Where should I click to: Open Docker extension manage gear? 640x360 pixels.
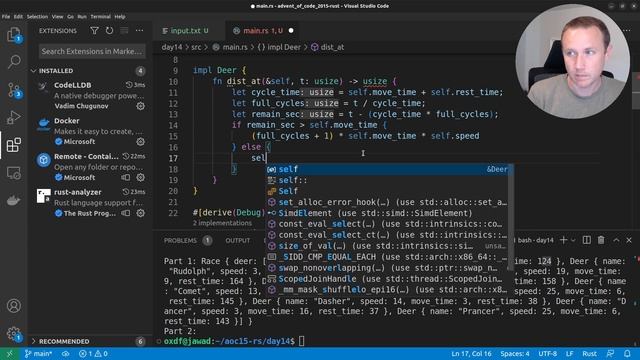[x=141, y=142]
